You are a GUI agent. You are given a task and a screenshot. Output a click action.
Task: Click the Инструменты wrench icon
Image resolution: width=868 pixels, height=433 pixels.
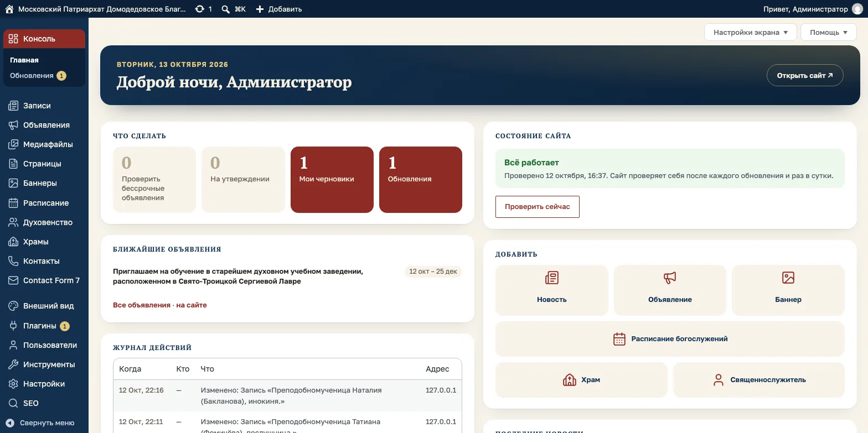pos(13,364)
